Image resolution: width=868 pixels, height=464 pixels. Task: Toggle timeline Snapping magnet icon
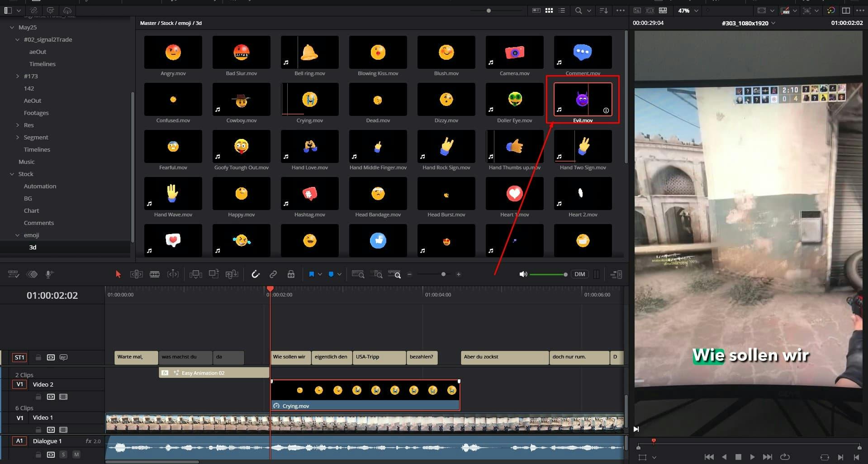pyautogui.click(x=256, y=274)
